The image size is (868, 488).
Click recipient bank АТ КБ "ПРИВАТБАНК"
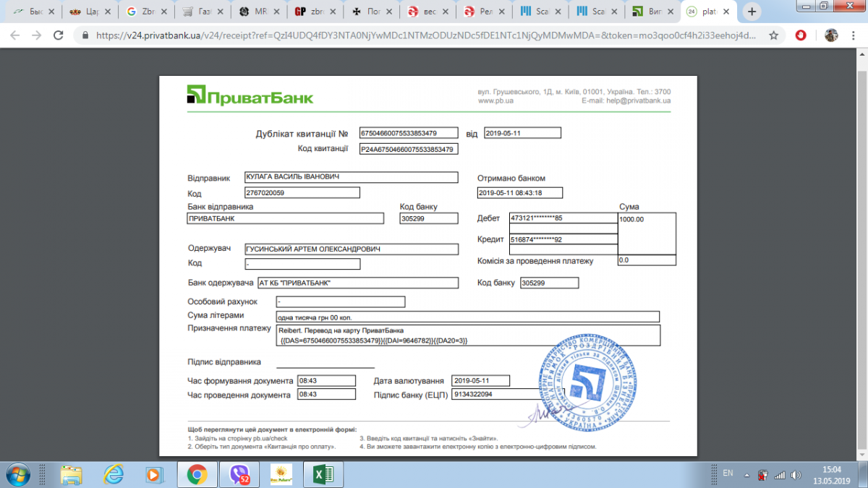click(x=357, y=283)
